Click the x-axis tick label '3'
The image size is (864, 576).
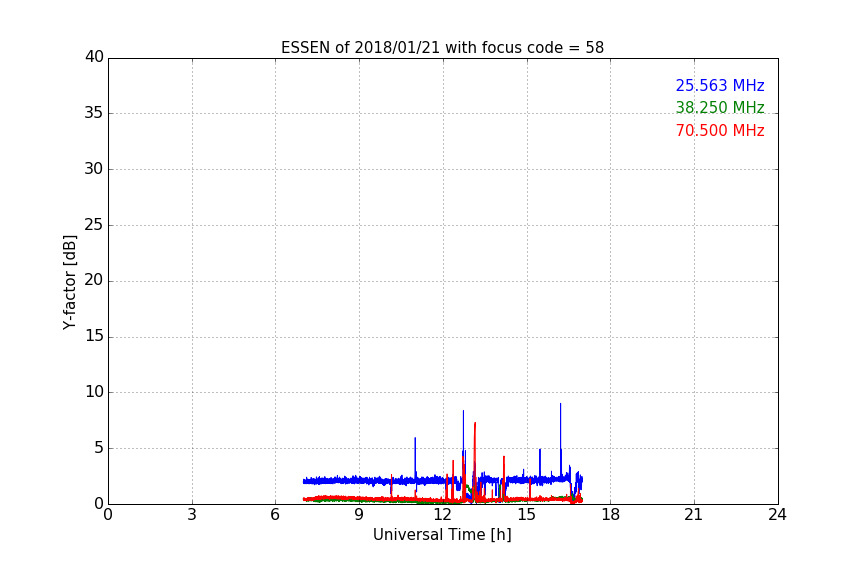coord(192,515)
